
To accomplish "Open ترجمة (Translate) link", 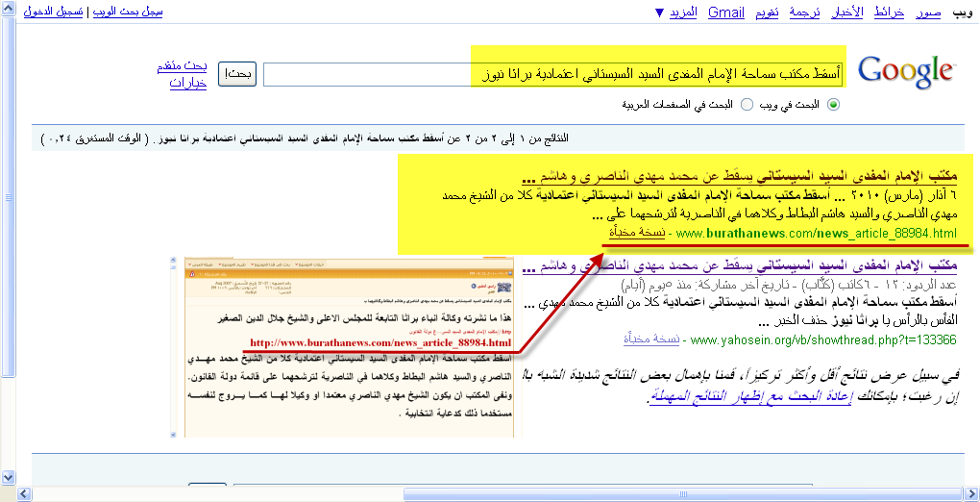I will [804, 13].
